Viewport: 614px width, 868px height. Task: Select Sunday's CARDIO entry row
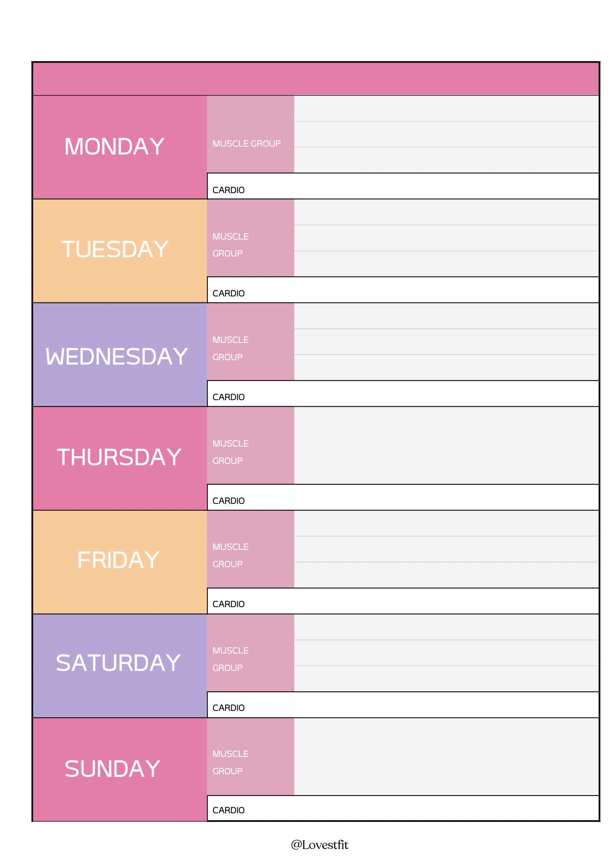tap(403, 808)
